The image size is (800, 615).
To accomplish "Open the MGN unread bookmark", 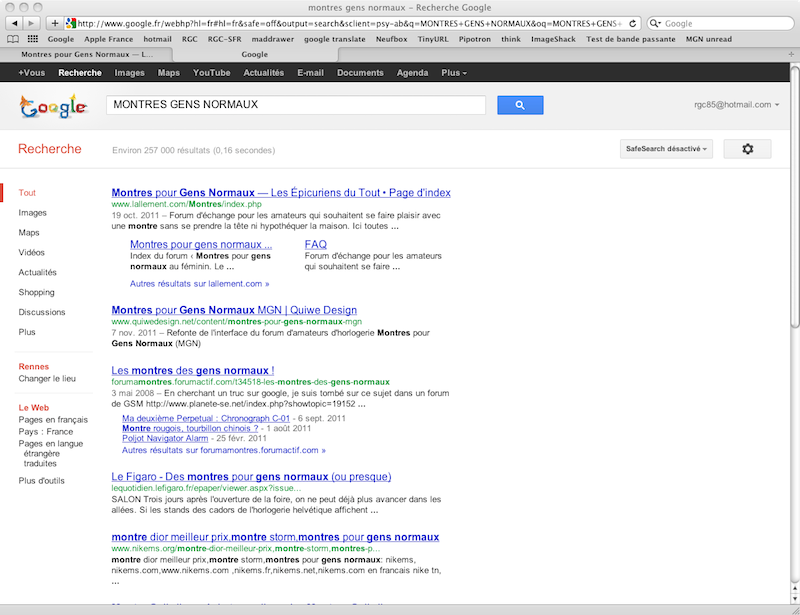I will (709, 39).
